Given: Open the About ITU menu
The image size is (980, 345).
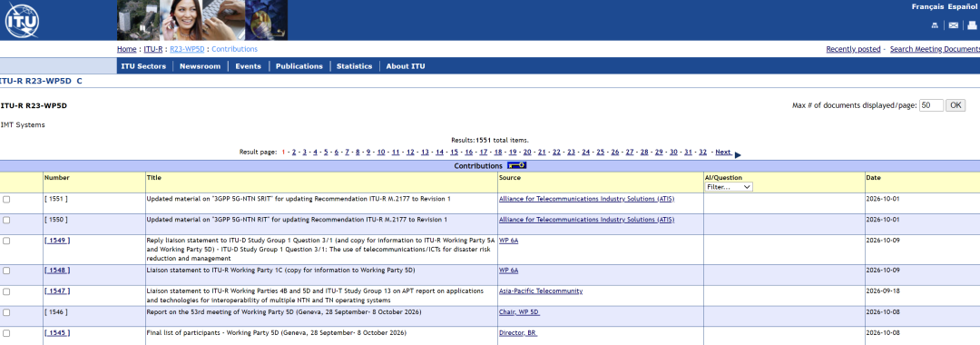Looking at the screenshot, I should tap(406, 66).
